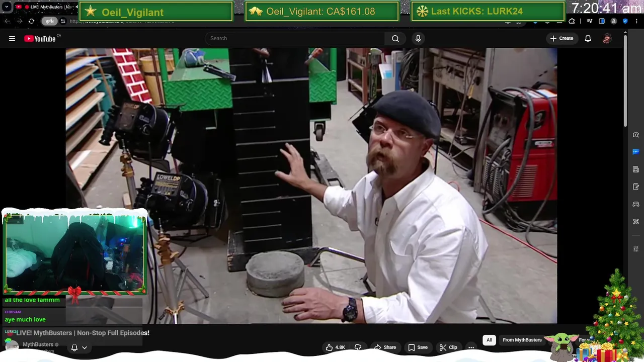Toggle the VPN badge in the address bar
This screenshot has width=644, height=362.
49,21
